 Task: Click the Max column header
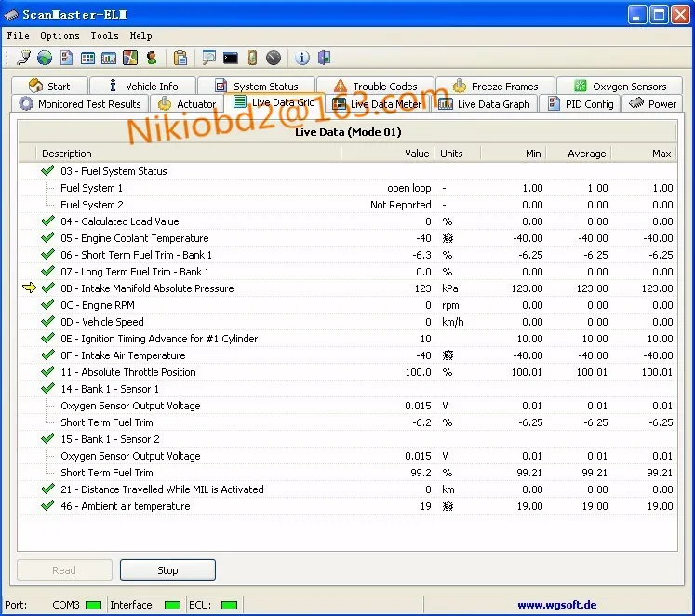pos(644,154)
